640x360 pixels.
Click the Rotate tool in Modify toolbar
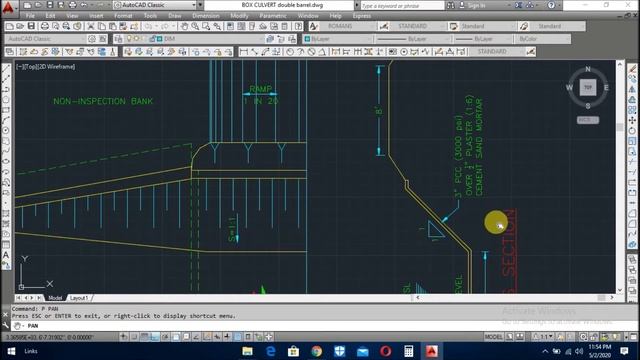632,131
